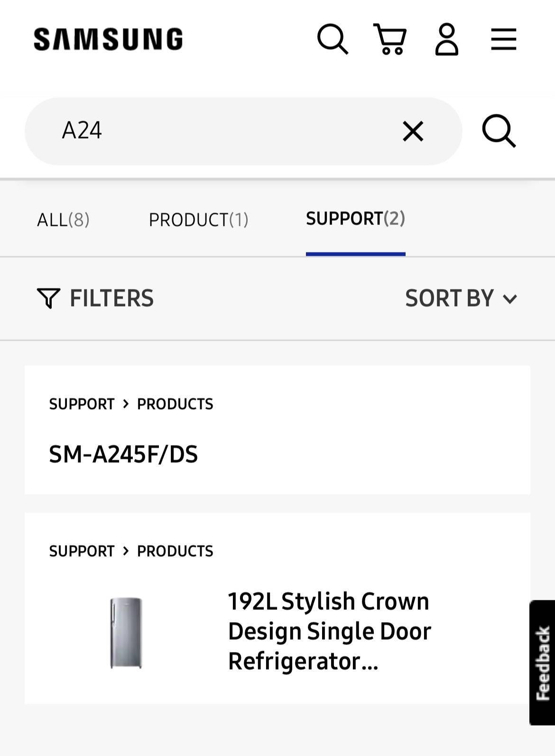Clear the A24 search text

pos(413,131)
